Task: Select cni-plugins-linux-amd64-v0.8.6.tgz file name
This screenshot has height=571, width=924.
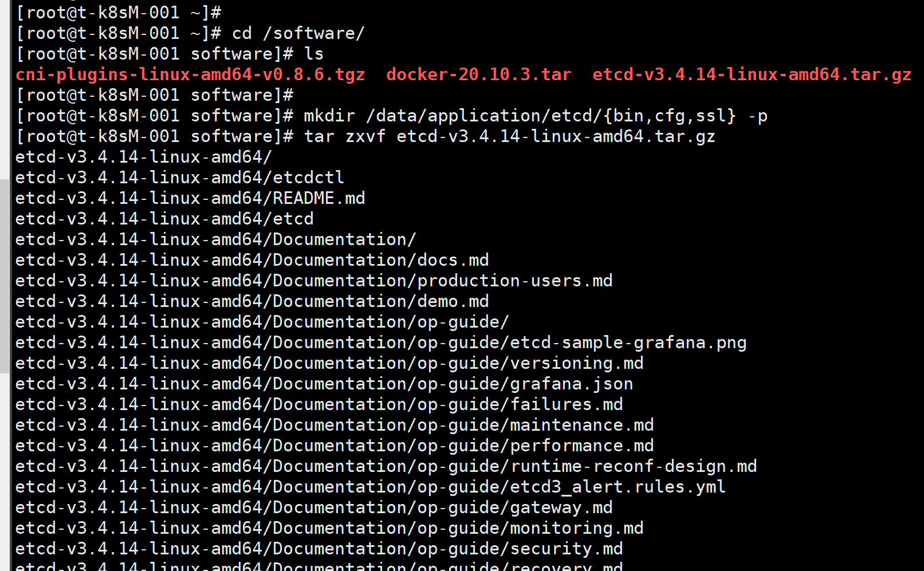Action: [x=190, y=74]
